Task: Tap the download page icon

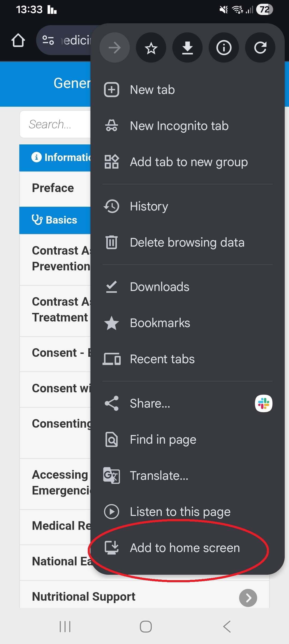Action: [x=187, y=48]
